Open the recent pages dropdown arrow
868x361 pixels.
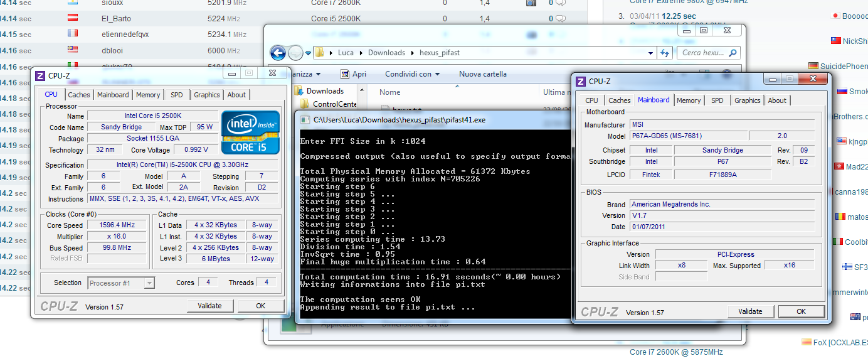(x=308, y=53)
